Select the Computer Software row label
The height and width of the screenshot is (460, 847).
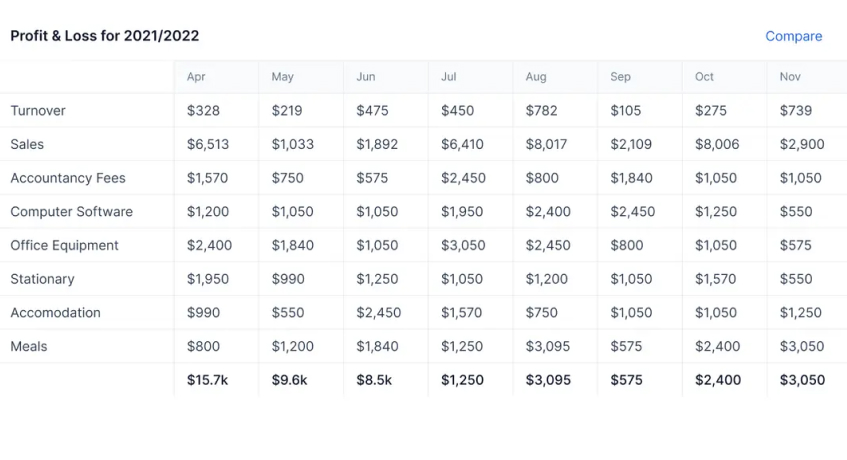[71, 212]
